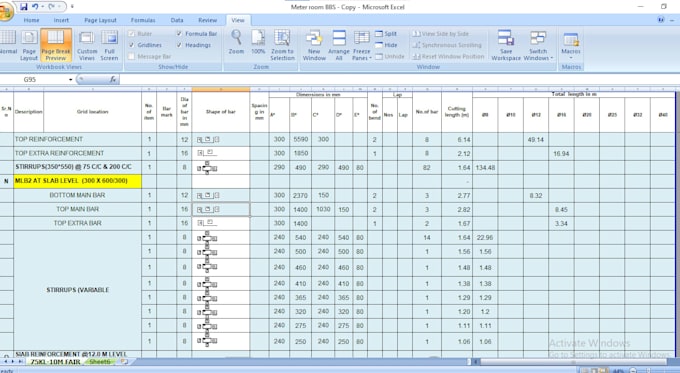Image resolution: width=680 pixels, height=373 pixels.
Task: Select the Sheet6 sheet tab
Action: pos(100,362)
